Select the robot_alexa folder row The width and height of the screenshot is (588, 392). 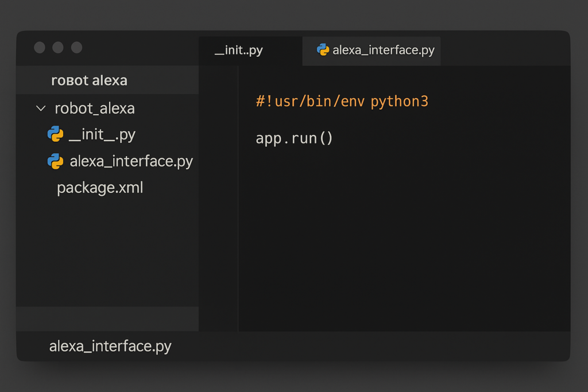pos(107,108)
